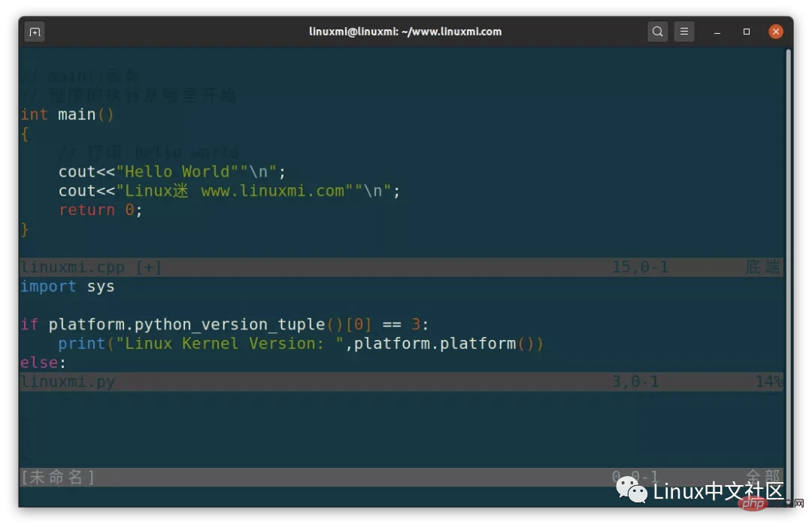812x528 pixels.
Task: Click the 'else:' line
Action: [x=44, y=363]
